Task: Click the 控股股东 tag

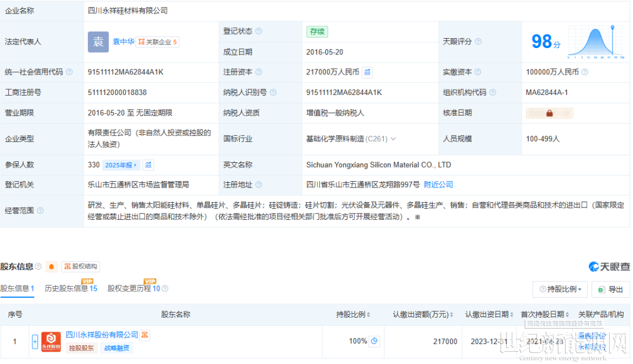Action: 81,348
